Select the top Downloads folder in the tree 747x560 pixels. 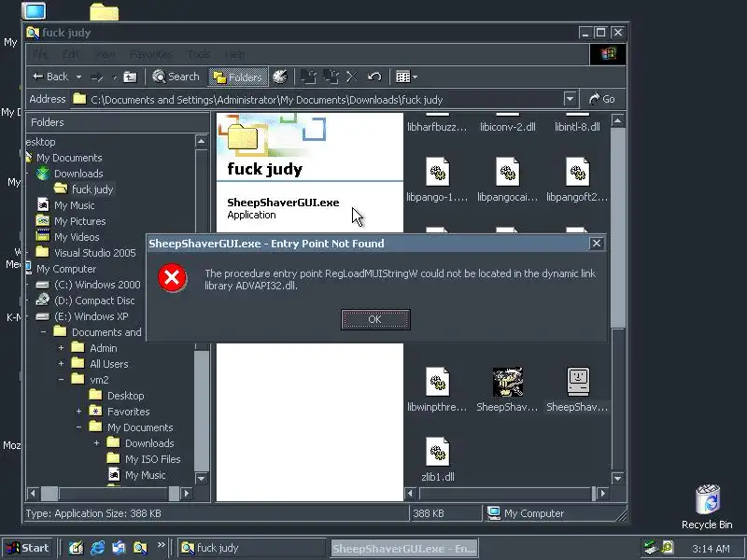(78, 174)
